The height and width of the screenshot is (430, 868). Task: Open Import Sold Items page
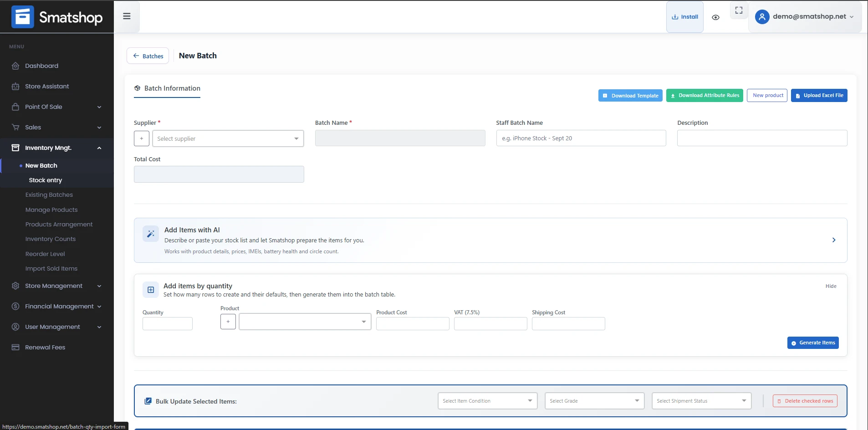click(x=51, y=268)
